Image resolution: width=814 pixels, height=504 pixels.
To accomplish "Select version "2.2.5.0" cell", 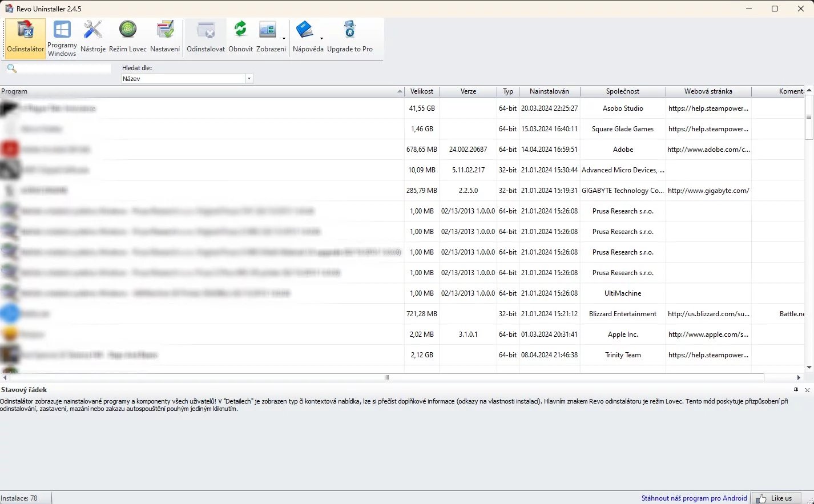I will tap(468, 191).
